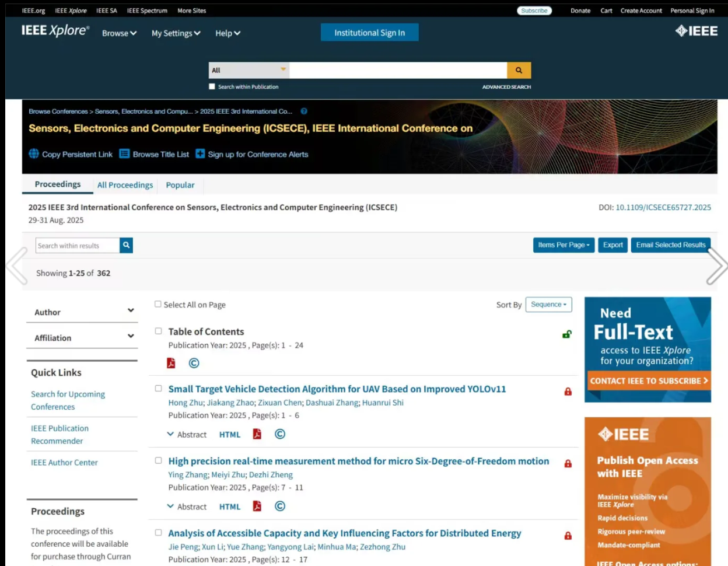Image resolution: width=728 pixels, height=566 pixels.
Task: Open PDF for Six-Degree-of-Freedom motion paper
Action: point(257,506)
